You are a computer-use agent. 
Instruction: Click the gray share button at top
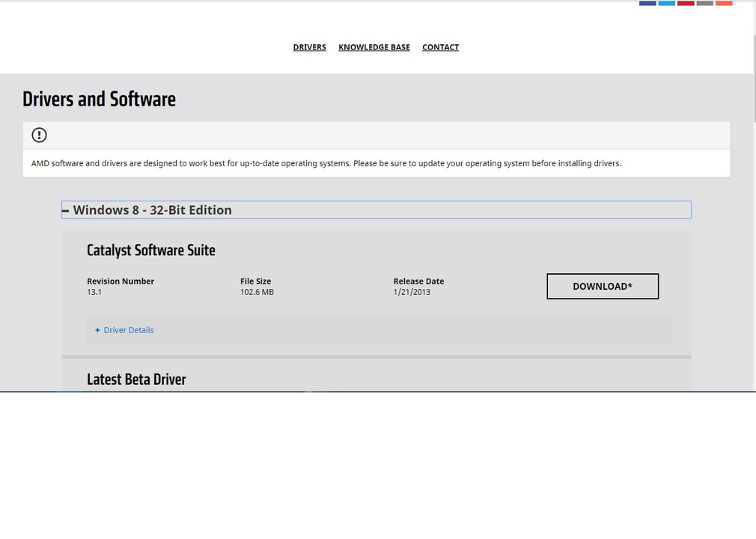pyautogui.click(x=704, y=3)
